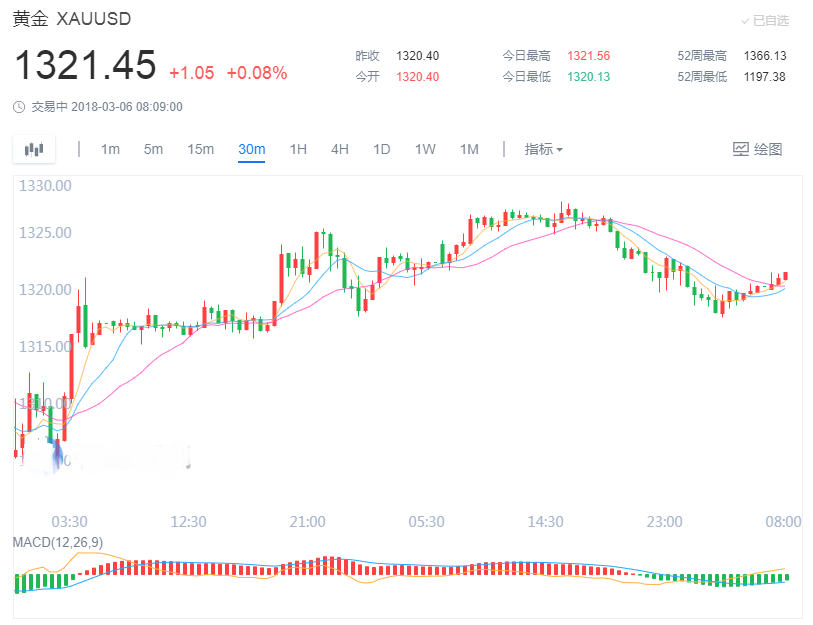Select the 15m interval
The width and height of the screenshot is (813, 625).
pos(199,148)
